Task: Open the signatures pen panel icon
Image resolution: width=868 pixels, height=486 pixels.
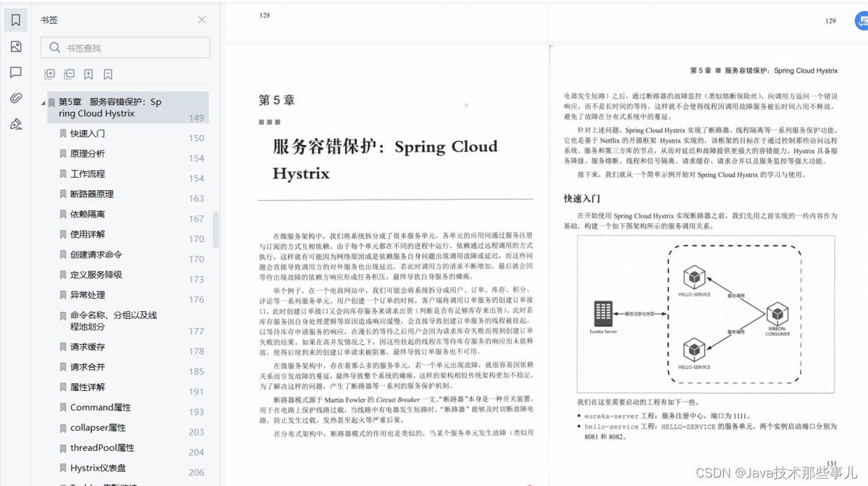Action: 15,124
